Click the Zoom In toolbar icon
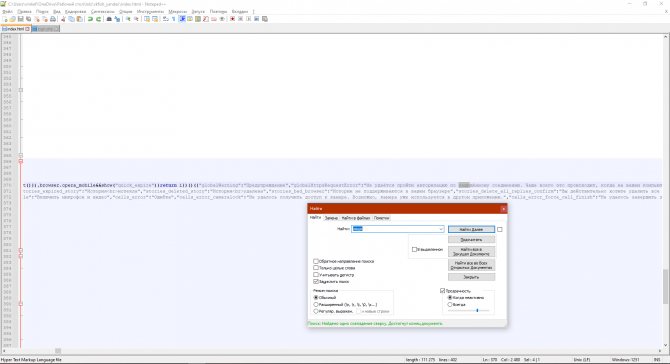The width and height of the screenshot is (670, 364). click(x=128, y=19)
